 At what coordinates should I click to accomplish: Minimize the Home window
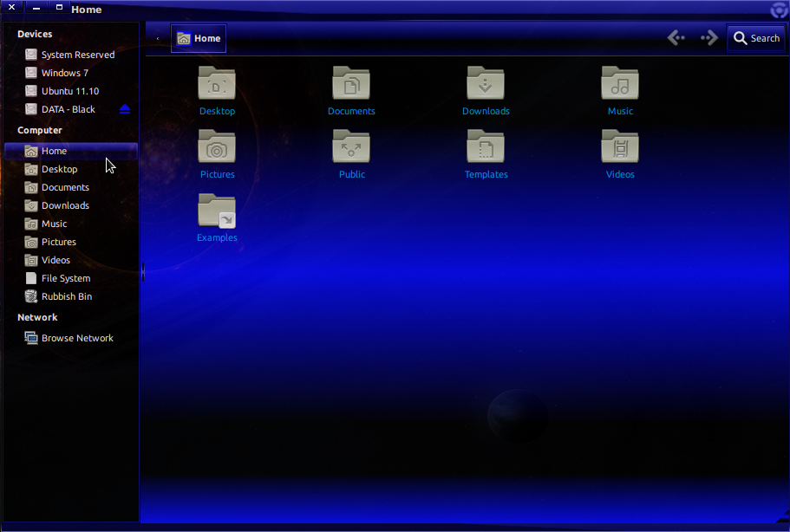(36, 8)
